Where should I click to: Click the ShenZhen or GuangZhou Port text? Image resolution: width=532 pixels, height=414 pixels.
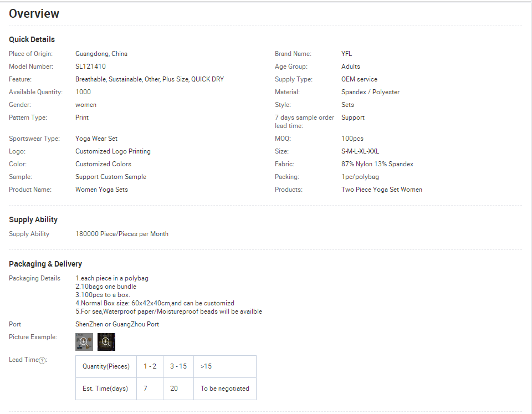click(117, 324)
